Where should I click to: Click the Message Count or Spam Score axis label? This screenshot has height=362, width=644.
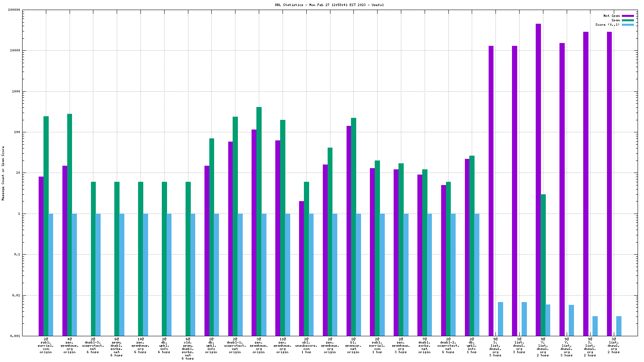tap(3, 173)
